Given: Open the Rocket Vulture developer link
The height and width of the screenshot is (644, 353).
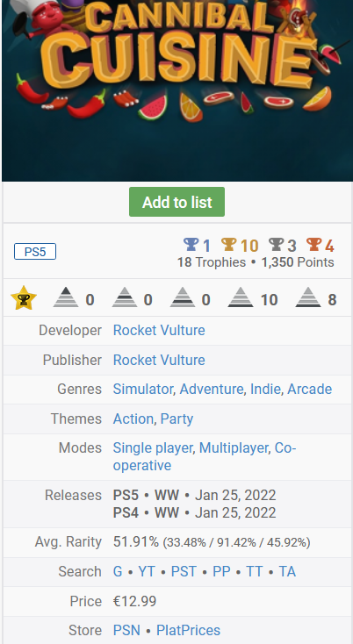Looking at the screenshot, I should pos(159,330).
